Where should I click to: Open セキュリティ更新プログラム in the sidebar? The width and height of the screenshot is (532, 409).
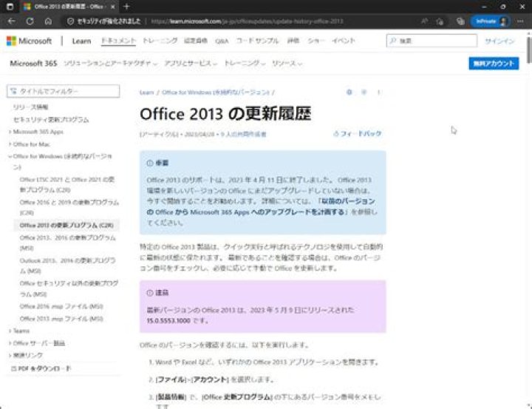tap(51, 120)
